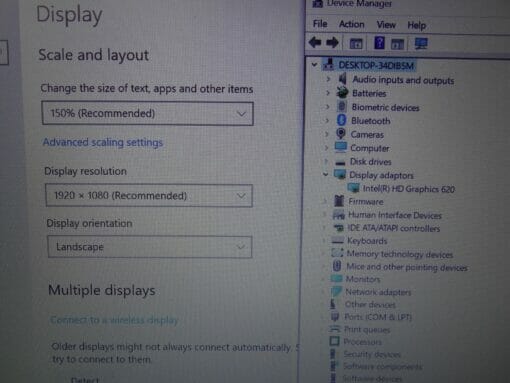Click the Bluetooth icon

(x=341, y=120)
